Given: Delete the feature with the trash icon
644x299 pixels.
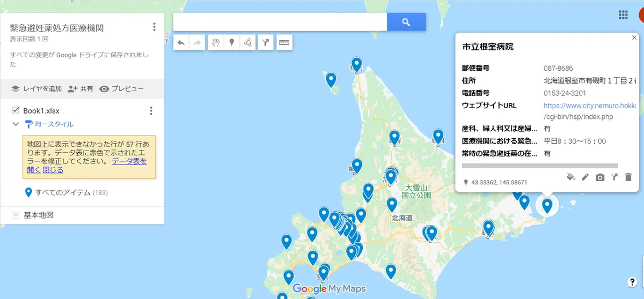Looking at the screenshot, I should pos(628,177).
